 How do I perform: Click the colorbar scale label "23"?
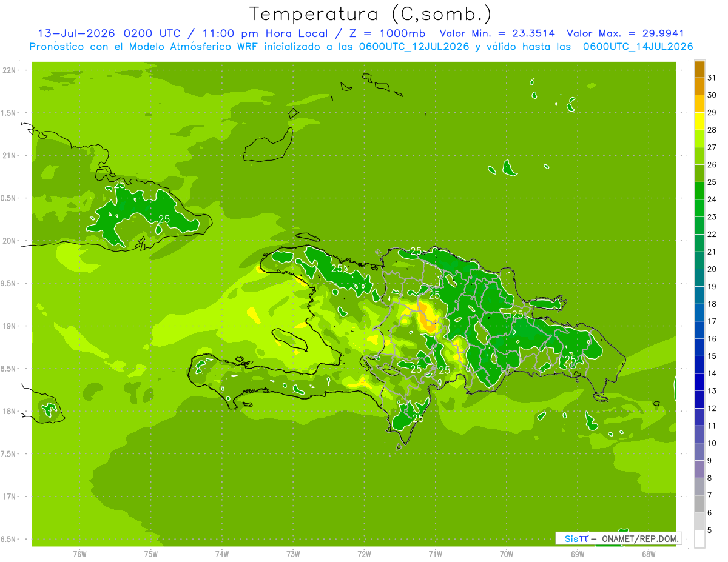pos(712,216)
